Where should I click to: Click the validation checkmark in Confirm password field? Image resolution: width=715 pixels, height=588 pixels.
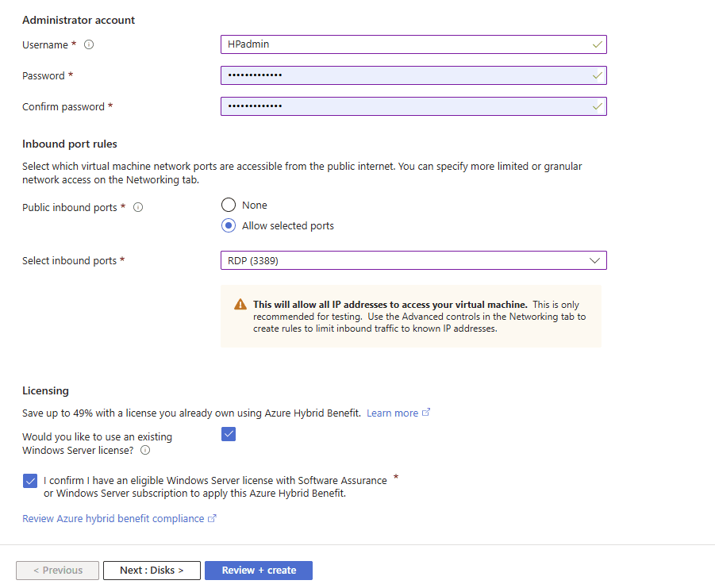(x=597, y=106)
